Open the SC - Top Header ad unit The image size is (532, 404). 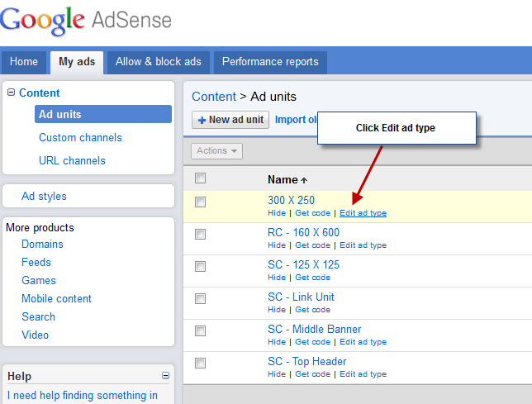[307, 361]
